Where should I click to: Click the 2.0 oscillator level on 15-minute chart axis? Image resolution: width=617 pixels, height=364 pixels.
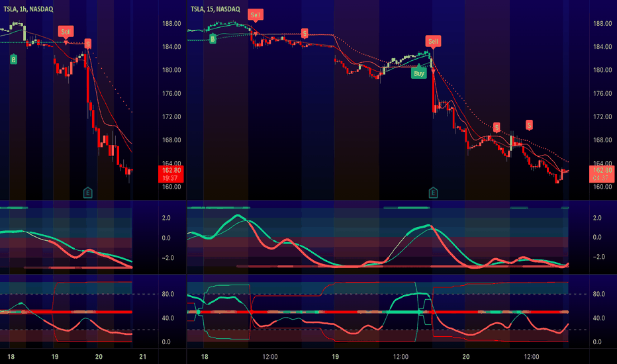(x=597, y=218)
